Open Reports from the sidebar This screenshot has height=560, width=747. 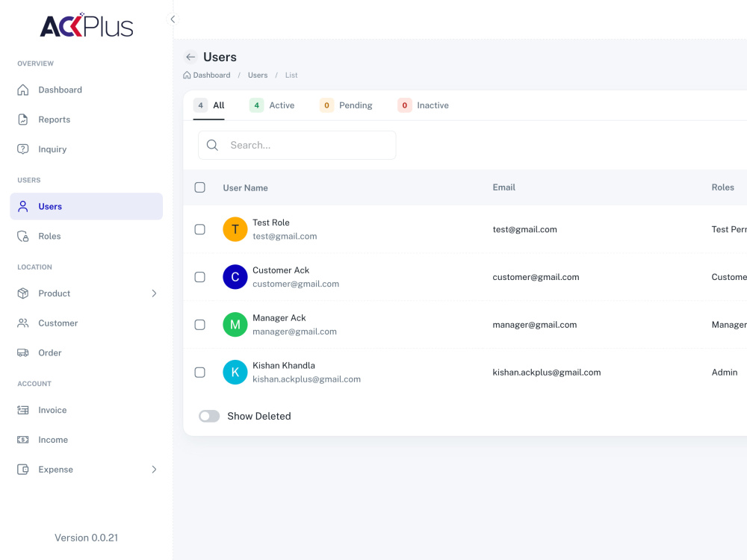[86, 119]
